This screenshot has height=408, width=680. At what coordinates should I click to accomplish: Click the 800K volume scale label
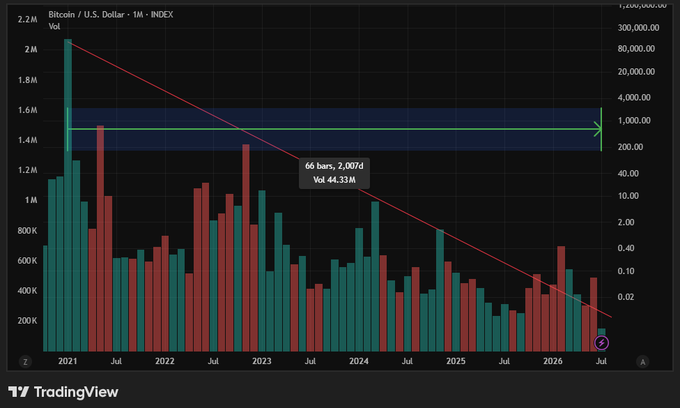[x=27, y=231]
